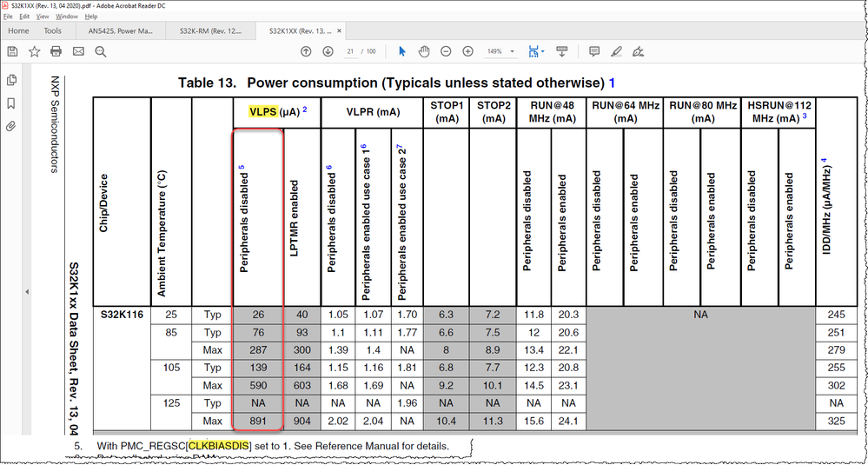Open Attachments paperclip panel
Image resolution: width=868 pixels, height=465 pixels.
11,126
